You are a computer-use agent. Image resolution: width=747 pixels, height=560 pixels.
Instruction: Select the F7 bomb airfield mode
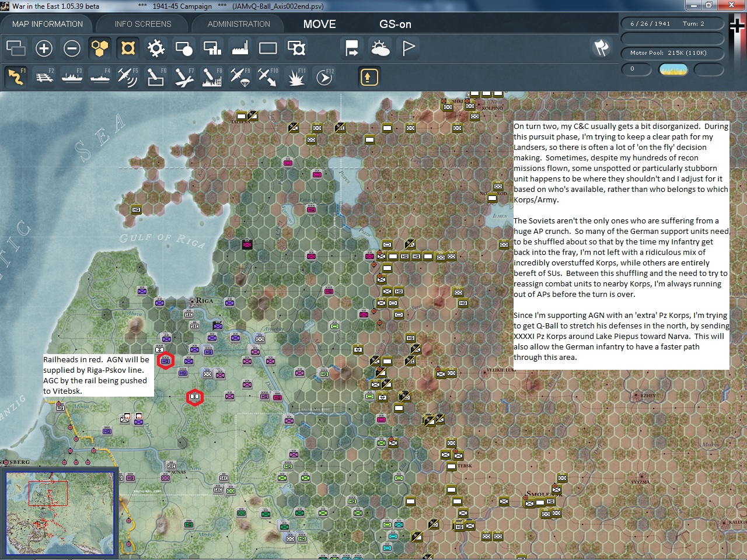pyautogui.click(x=184, y=77)
